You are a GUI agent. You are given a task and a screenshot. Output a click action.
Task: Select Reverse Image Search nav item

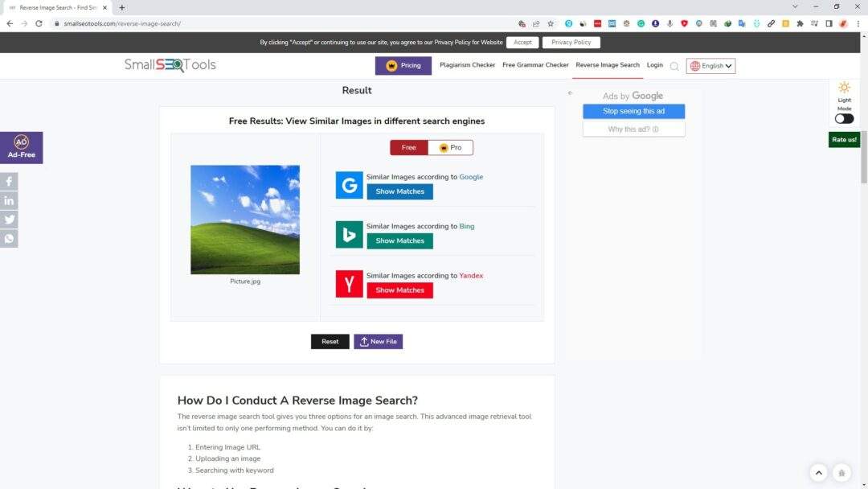[608, 65]
